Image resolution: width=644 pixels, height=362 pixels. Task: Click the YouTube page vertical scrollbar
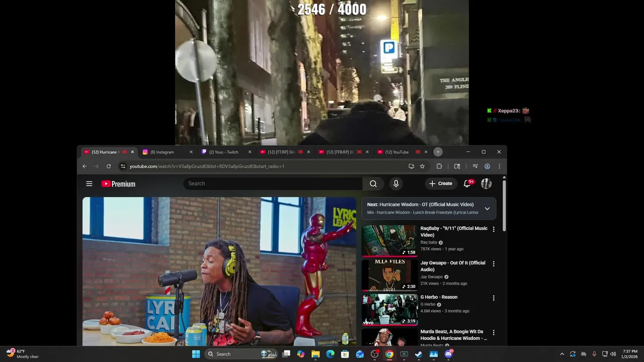(504, 206)
